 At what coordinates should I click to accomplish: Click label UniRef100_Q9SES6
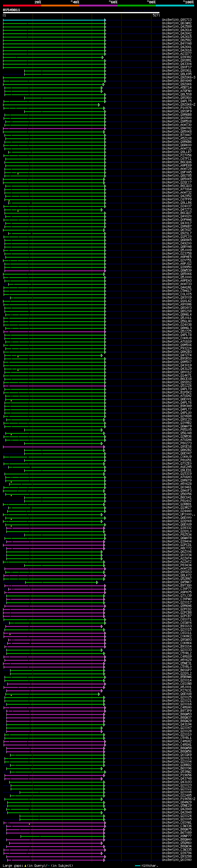tap(177, 446)
